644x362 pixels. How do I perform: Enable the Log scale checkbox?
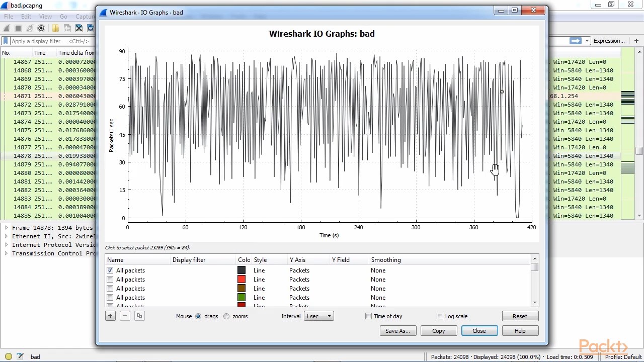[x=440, y=316]
